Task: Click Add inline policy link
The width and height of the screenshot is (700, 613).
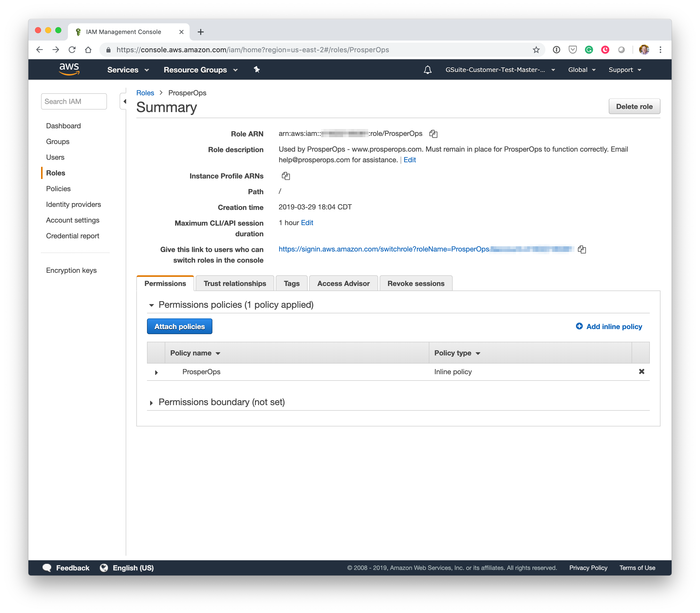Action: pos(614,327)
